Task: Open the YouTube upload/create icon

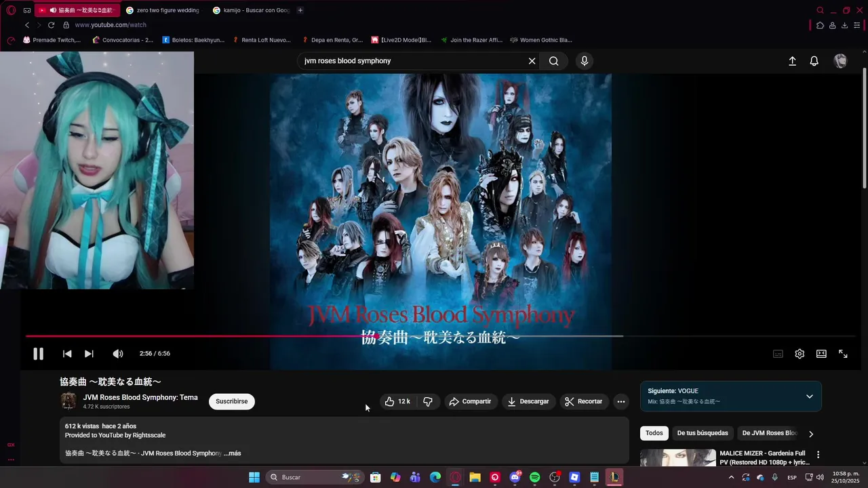Action: pos(792,61)
